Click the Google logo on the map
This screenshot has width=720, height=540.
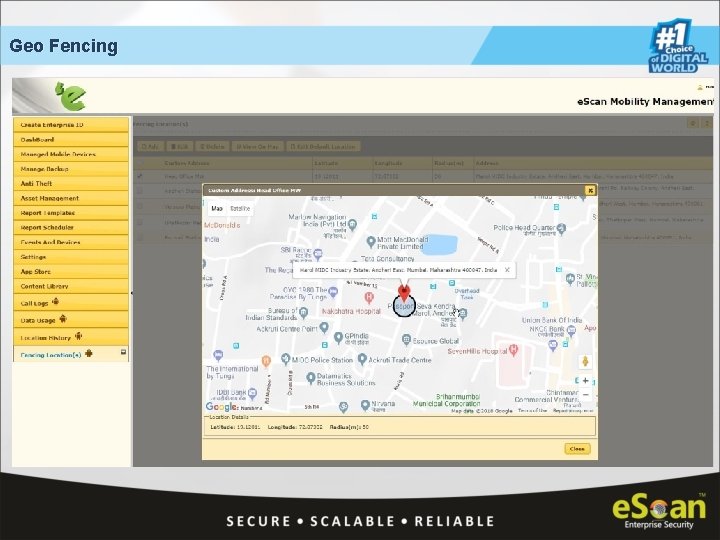tap(221, 406)
